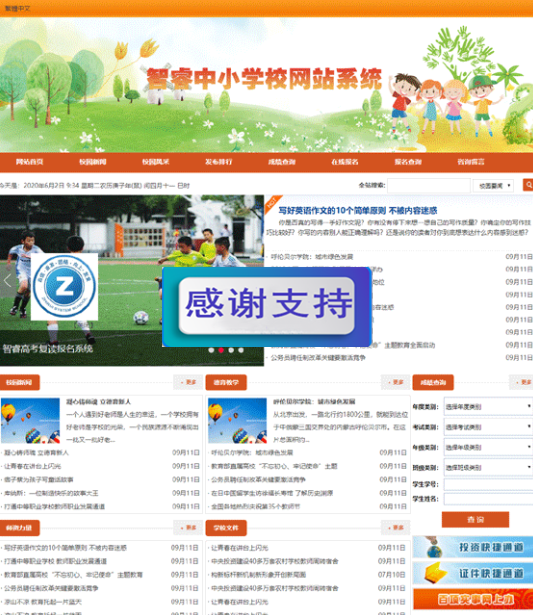Click in the 学生学号 input field
This screenshot has height=615, width=533.
488,484
